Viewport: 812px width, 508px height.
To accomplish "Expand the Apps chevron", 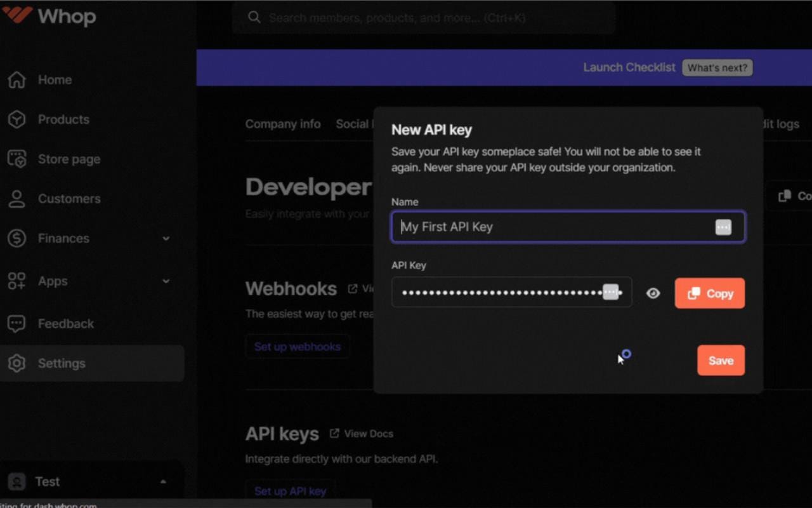I will [x=166, y=281].
